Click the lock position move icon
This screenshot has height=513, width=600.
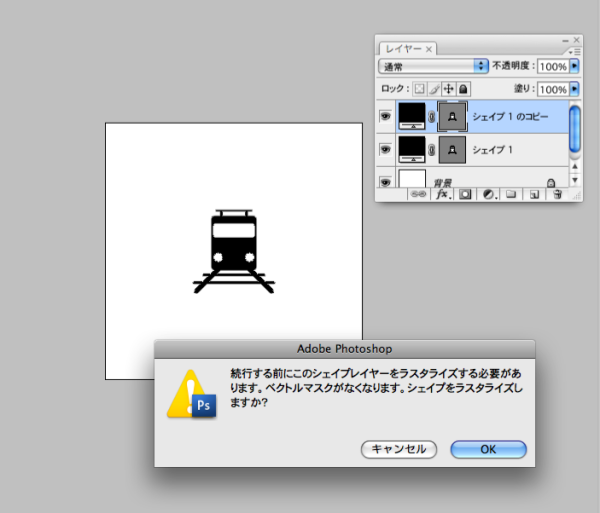pos(449,88)
